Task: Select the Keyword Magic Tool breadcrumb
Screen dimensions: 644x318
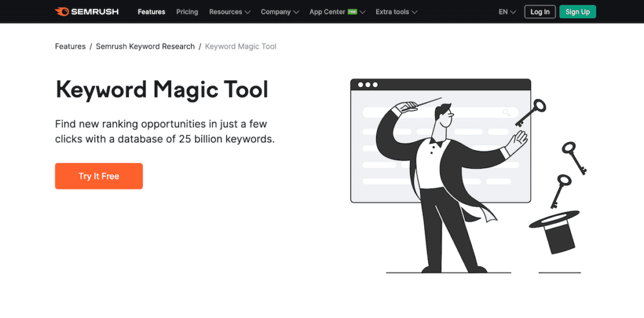Action: pos(241,47)
